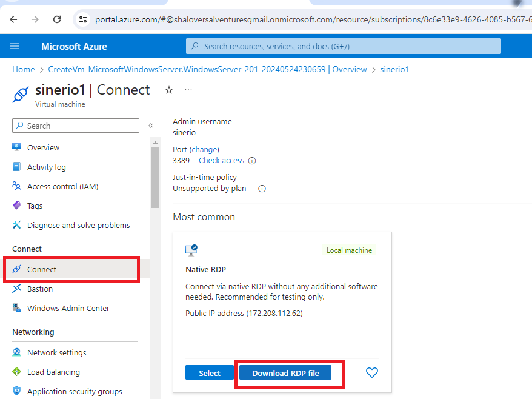Focus the Search resources, services, and docs box
Viewport: 532px width, 399px height.
click(344, 46)
